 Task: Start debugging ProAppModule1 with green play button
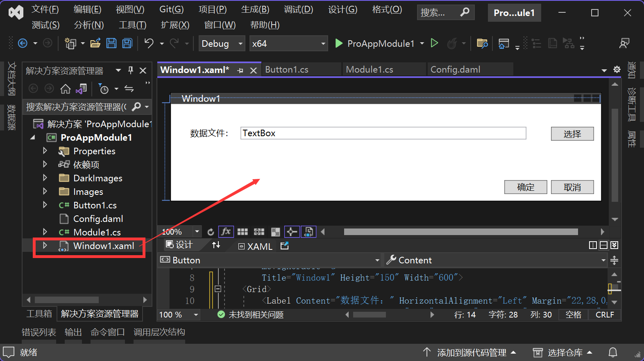(339, 43)
